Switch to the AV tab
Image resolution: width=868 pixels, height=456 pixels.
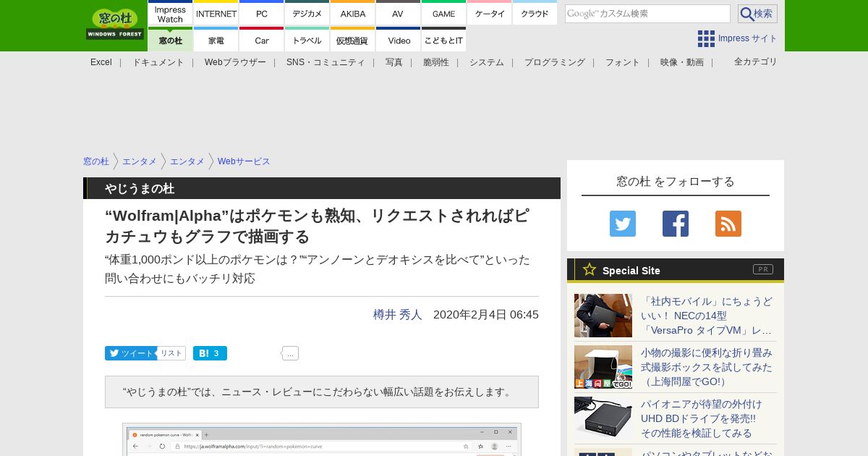pos(398,14)
